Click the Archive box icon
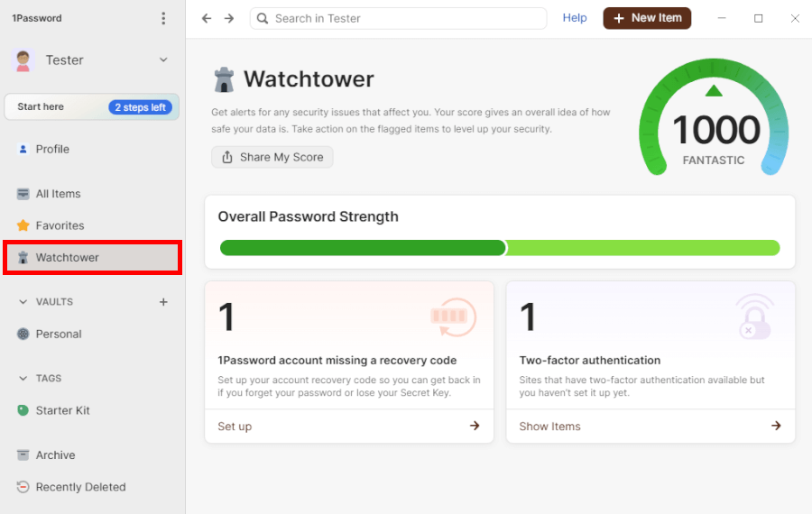The width and height of the screenshot is (812, 514). 23,455
